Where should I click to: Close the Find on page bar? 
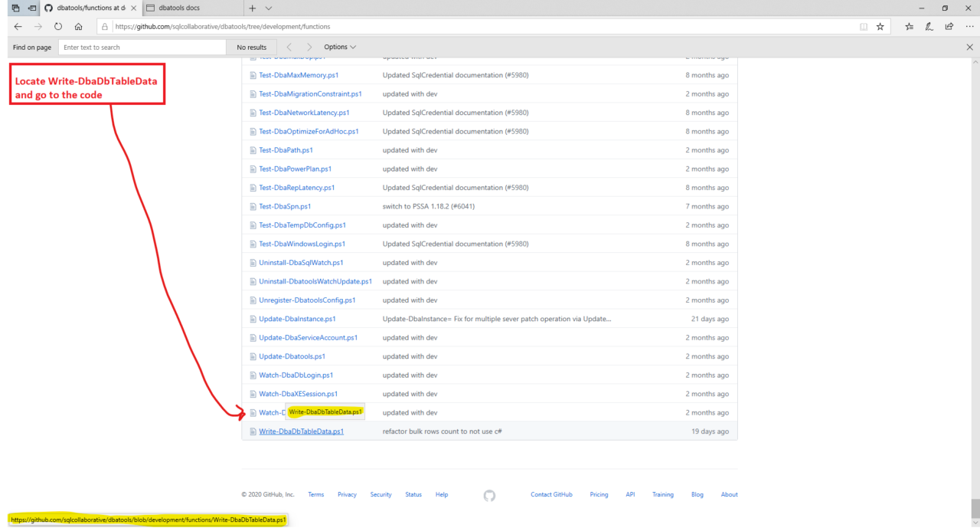click(970, 48)
